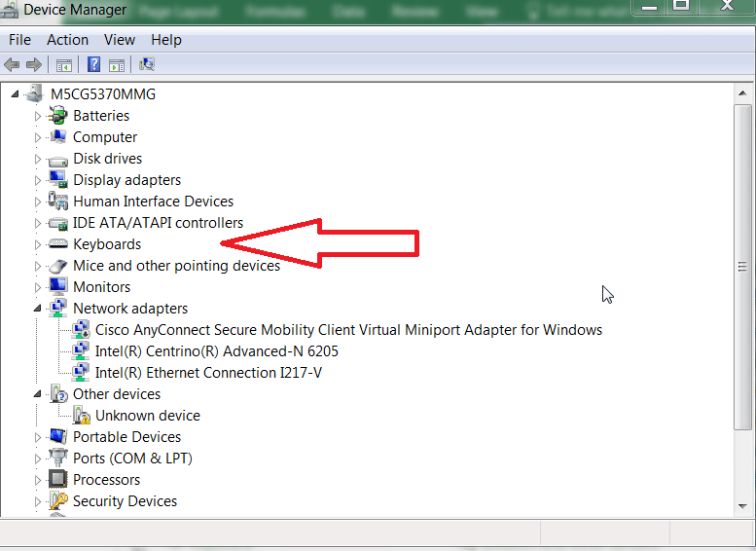
Task: Click the Forward arrow toolbar icon
Action: point(34,64)
